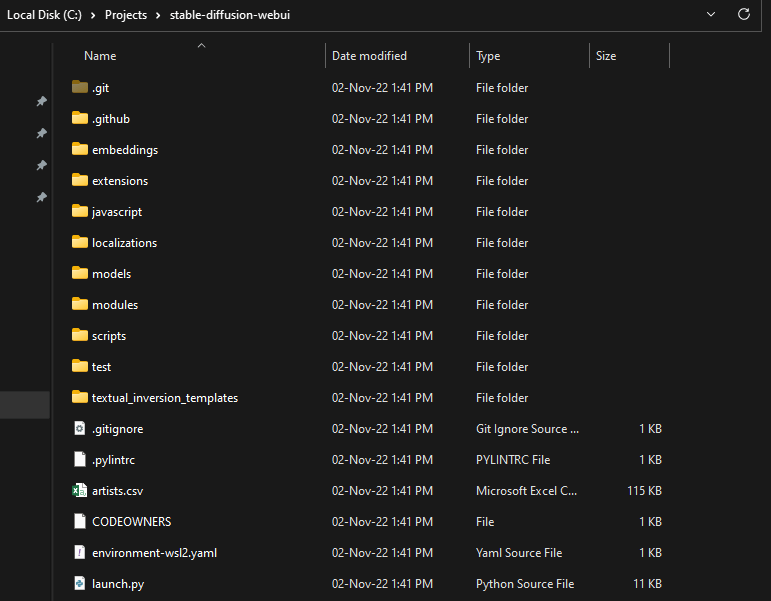Select the localizations folder name
771x601 pixels.
124,243
